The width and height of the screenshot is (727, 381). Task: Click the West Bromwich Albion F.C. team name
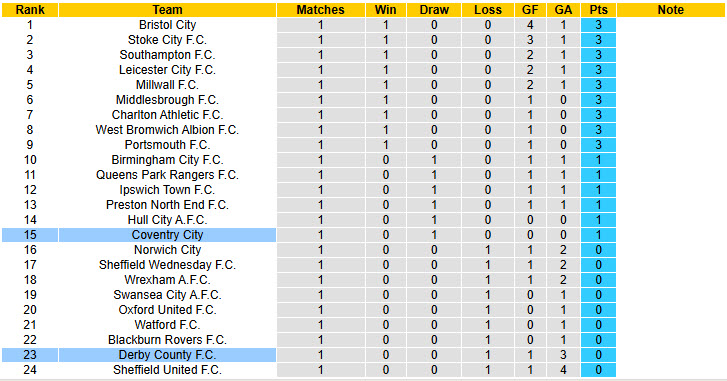tap(167, 130)
